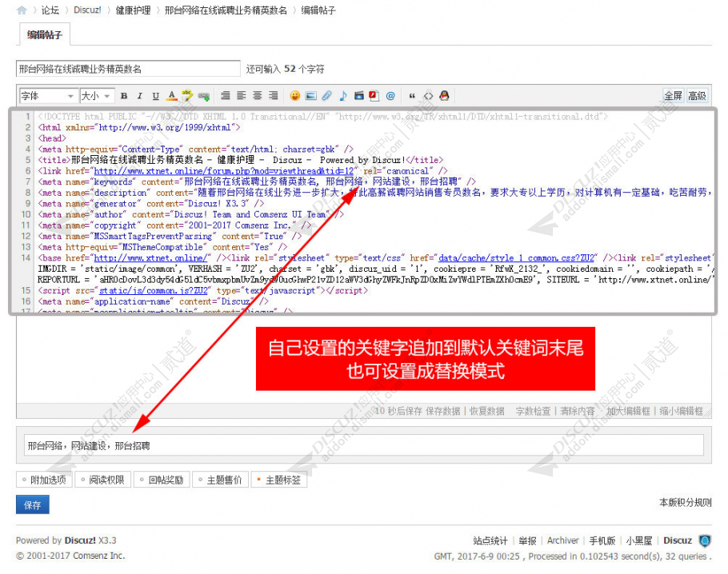Open 手机版 footer link
The height and width of the screenshot is (574, 728).
[x=602, y=540]
